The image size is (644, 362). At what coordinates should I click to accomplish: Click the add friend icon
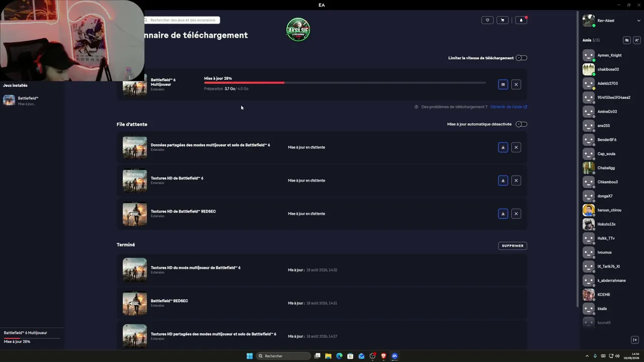point(636,40)
